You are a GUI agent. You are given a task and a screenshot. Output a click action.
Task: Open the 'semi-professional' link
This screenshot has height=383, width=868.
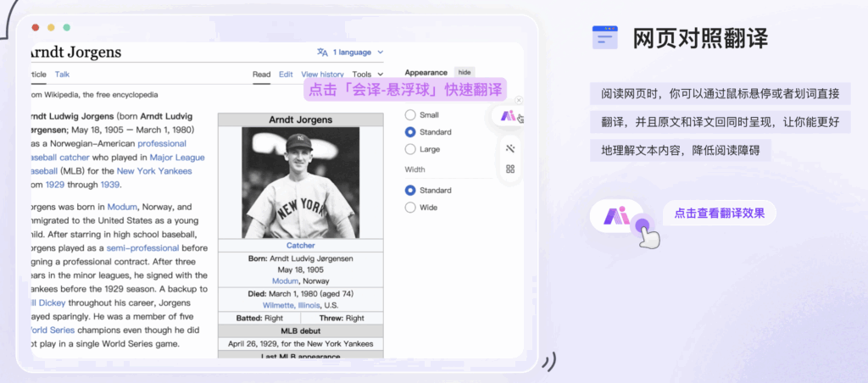pos(142,248)
